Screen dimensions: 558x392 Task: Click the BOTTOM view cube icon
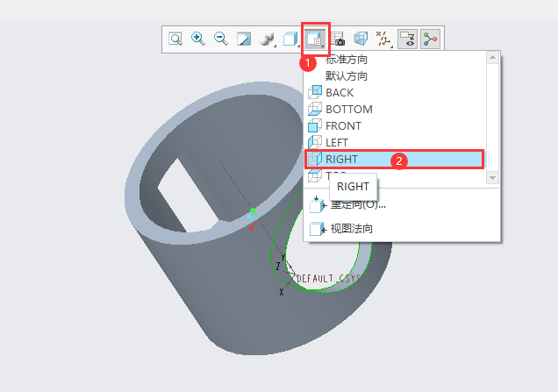[315, 110]
